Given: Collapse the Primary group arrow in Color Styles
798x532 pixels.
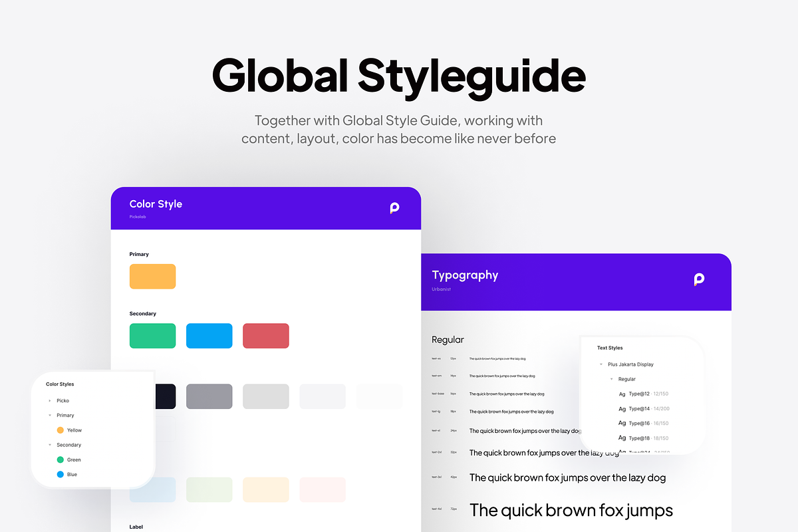Looking at the screenshot, I should click(x=49, y=416).
